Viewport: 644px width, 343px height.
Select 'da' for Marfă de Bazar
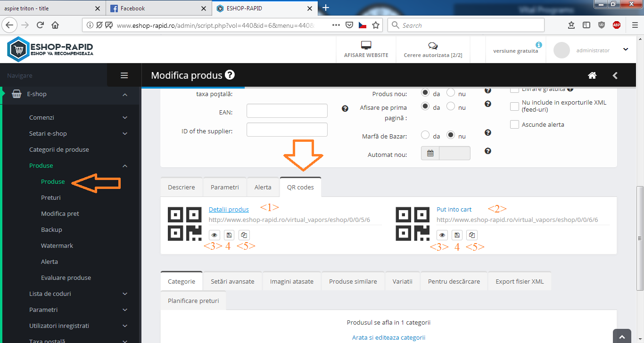(x=425, y=135)
